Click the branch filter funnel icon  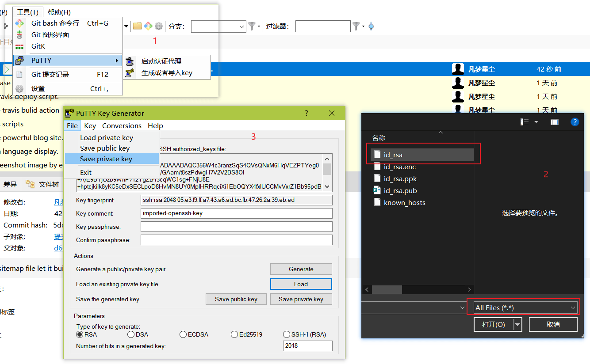[x=252, y=27]
